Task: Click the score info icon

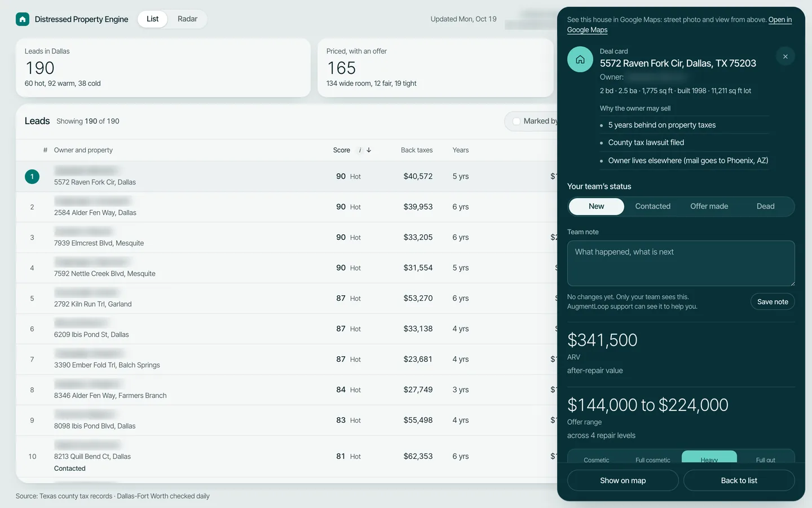Action: pyautogui.click(x=360, y=150)
